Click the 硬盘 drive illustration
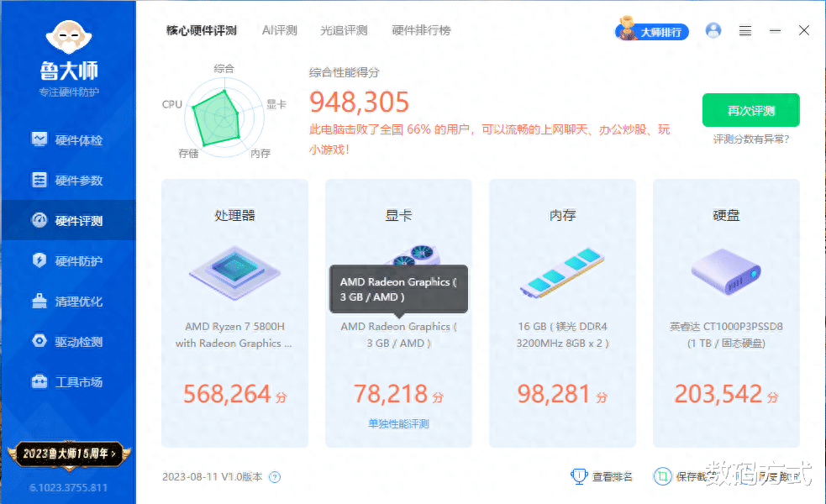This screenshot has width=826, height=504. [x=726, y=272]
